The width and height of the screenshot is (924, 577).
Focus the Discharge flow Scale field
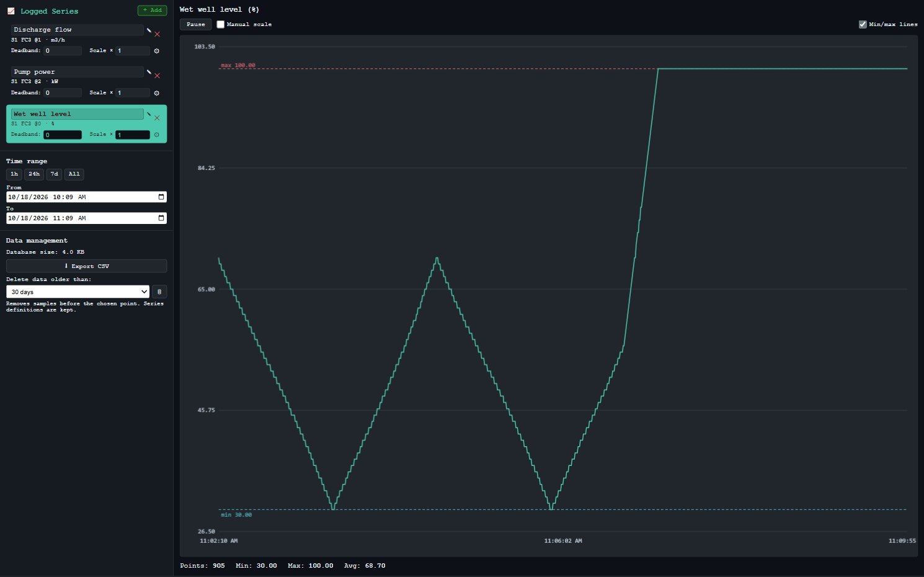[x=133, y=51]
